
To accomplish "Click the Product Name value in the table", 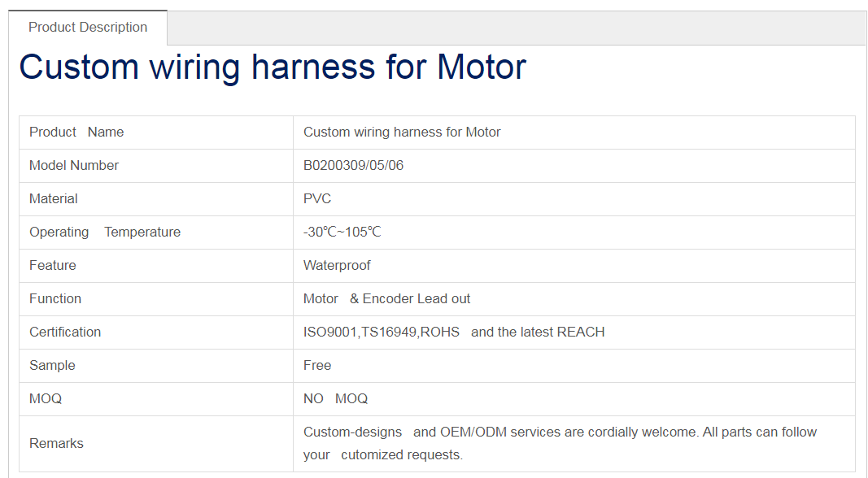I will pyautogui.click(x=402, y=133).
